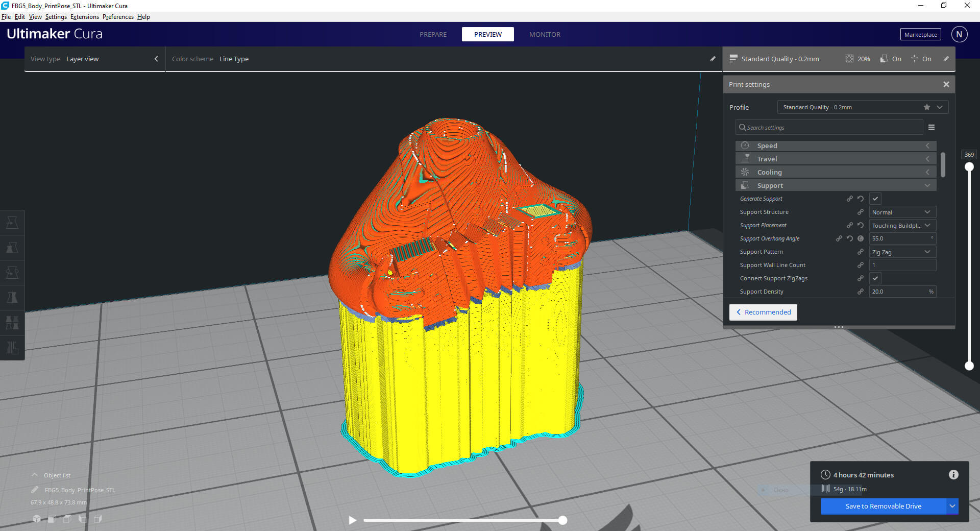Toggle the Connect Support ZigZags checkbox
This screenshot has width=980, height=531.
pos(875,278)
